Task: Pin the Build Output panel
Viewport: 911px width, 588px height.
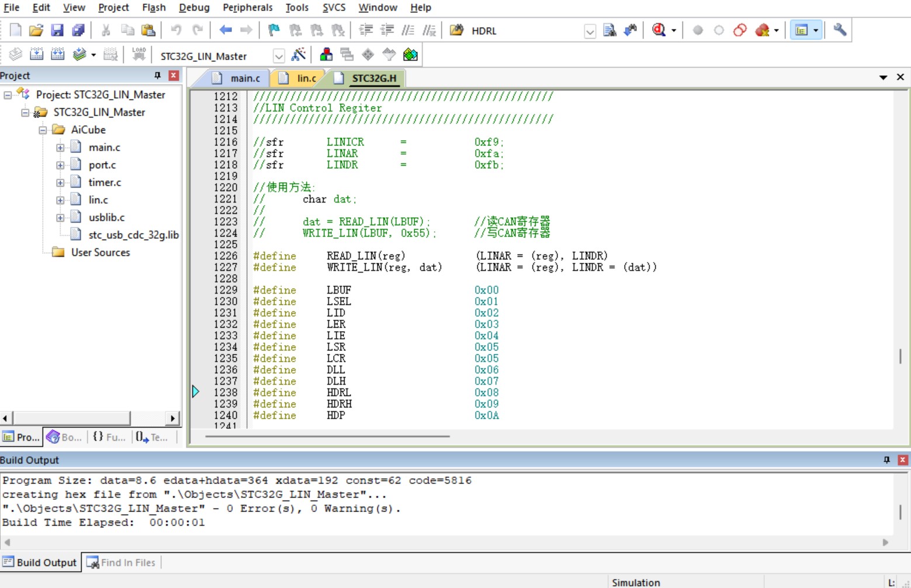Action: [x=886, y=460]
